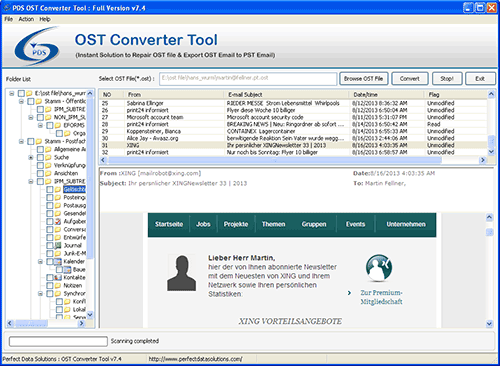Click the OST file path input field
The width and height of the screenshot is (500, 366).
(248, 79)
